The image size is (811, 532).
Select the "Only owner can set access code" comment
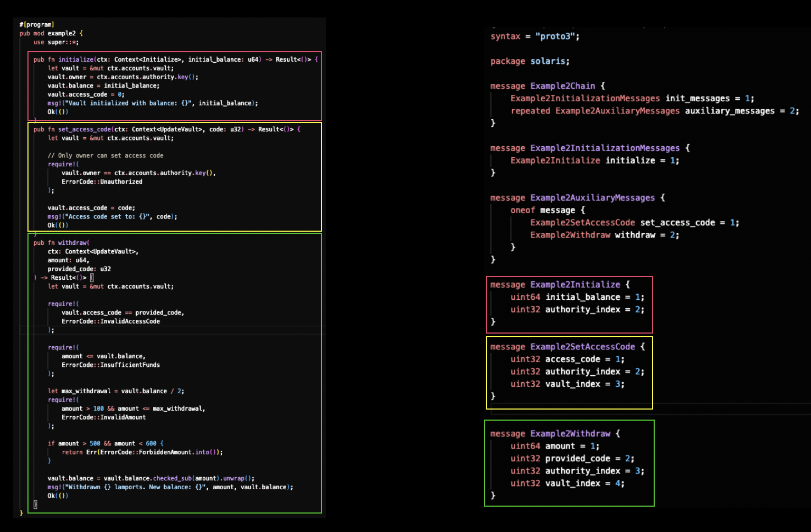coord(105,156)
